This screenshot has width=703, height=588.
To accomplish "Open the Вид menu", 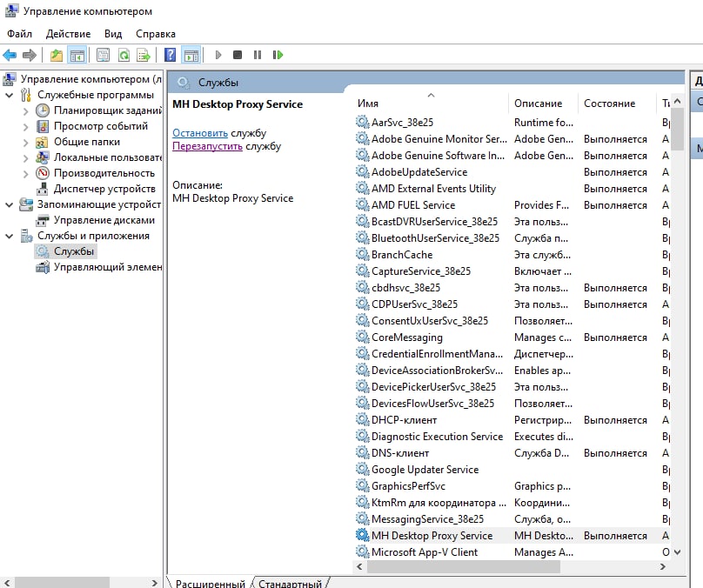I will click(113, 34).
